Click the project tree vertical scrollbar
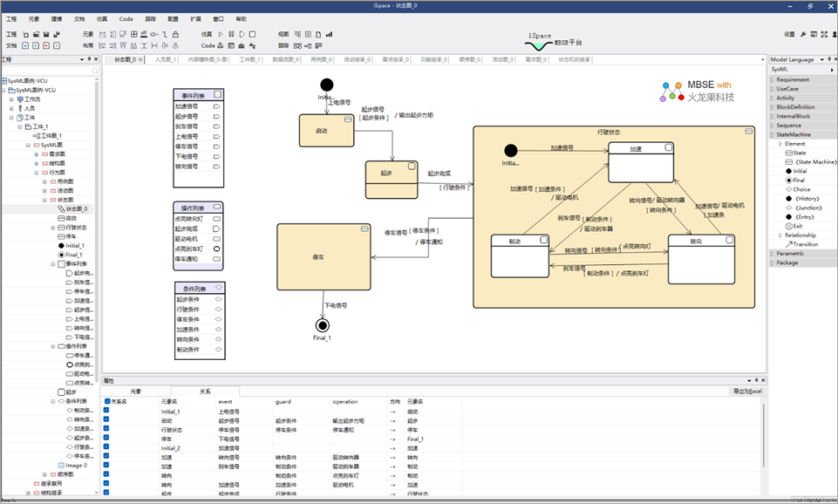This screenshot has height=504, width=838. tap(97, 286)
